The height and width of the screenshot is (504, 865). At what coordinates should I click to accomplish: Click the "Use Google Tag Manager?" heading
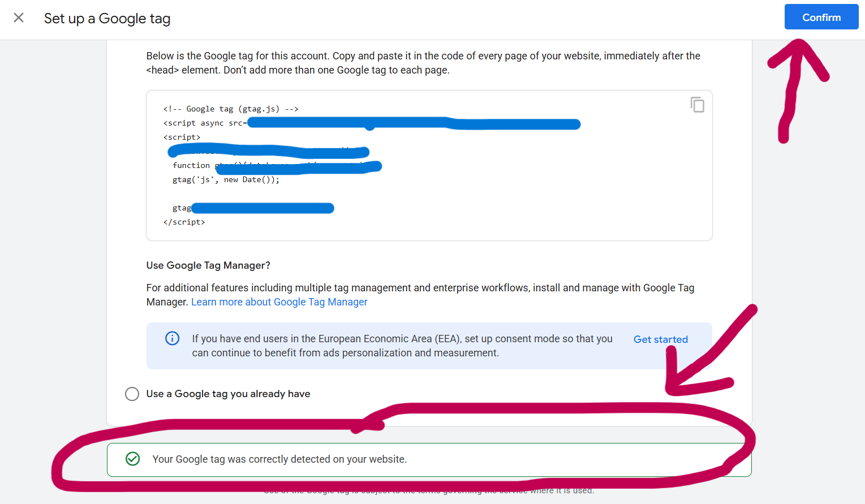(x=208, y=265)
